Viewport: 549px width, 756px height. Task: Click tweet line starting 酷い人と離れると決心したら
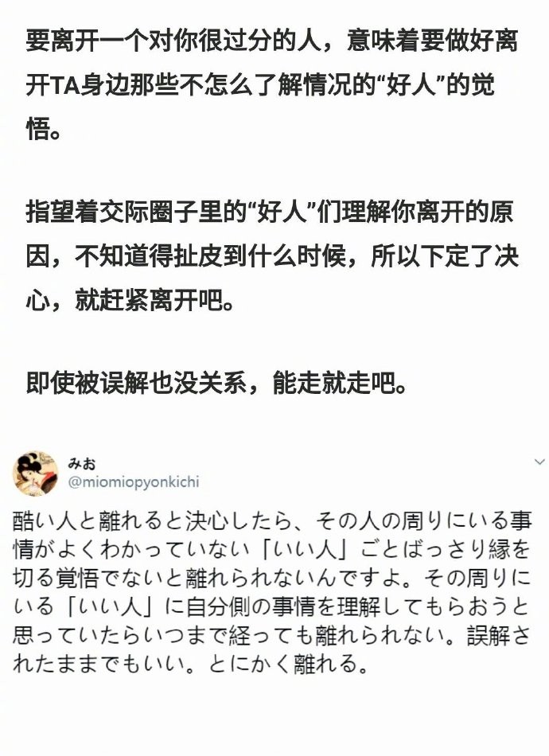[x=272, y=521]
